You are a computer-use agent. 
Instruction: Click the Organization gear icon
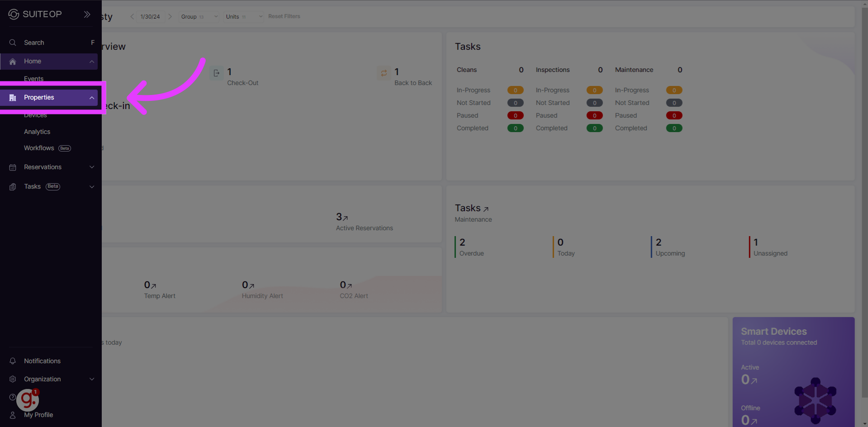pos(13,379)
